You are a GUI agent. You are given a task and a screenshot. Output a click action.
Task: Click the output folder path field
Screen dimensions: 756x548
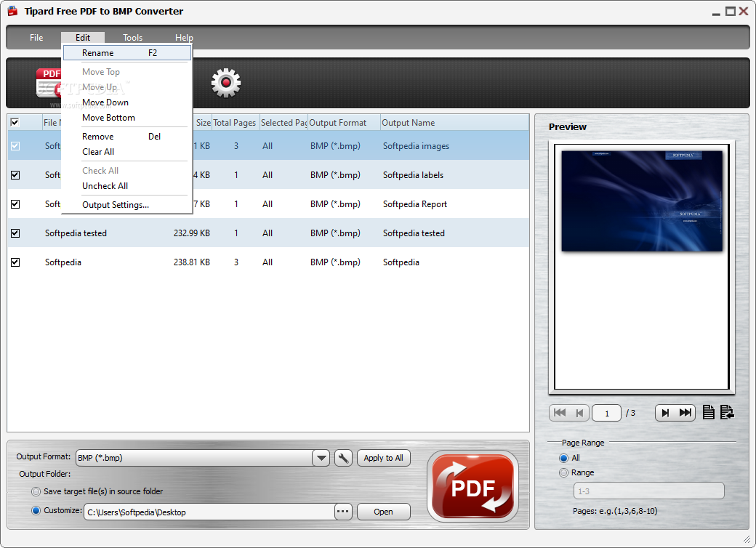tap(210, 512)
